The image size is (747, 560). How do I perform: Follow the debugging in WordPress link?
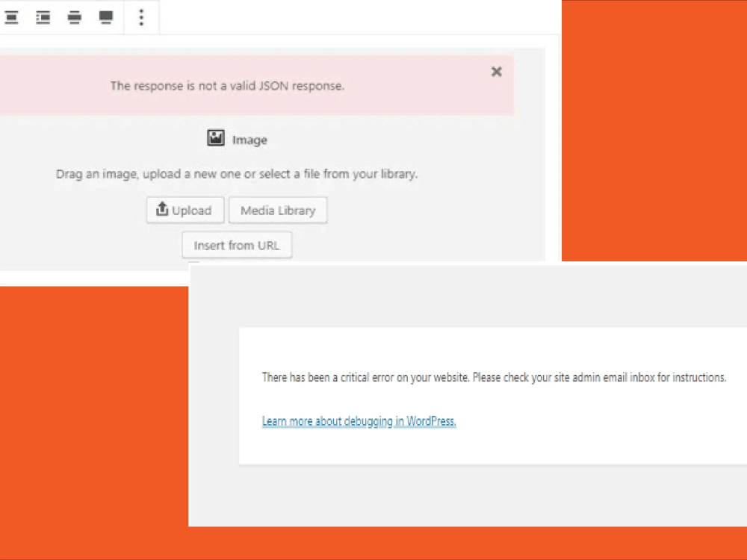[359, 420]
